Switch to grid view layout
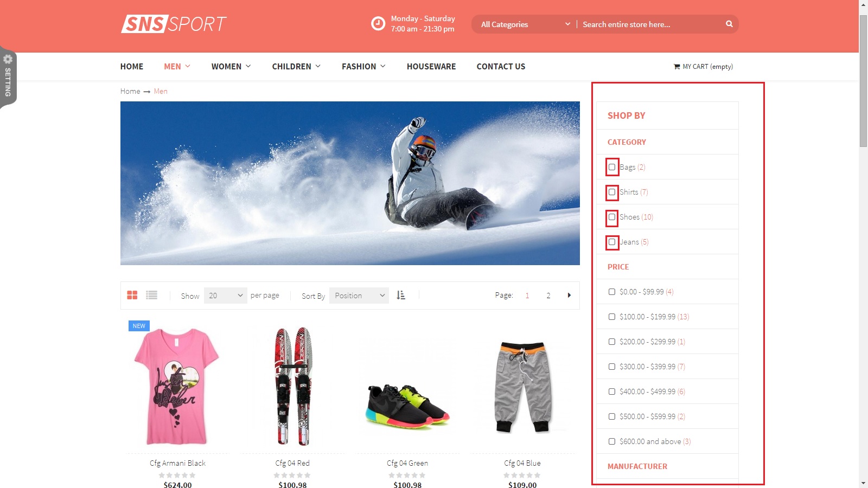868x488 pixels. 132,295
